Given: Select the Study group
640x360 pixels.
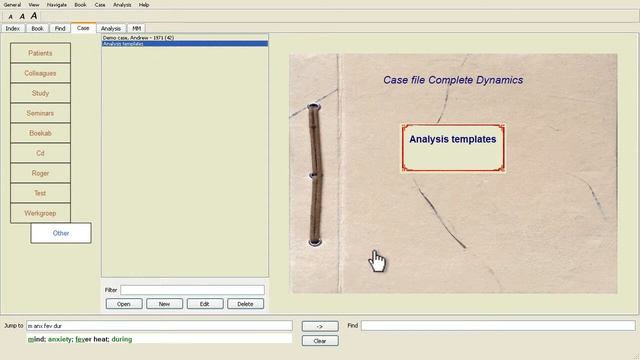Looking at the screenshot, I should [40, 93].
